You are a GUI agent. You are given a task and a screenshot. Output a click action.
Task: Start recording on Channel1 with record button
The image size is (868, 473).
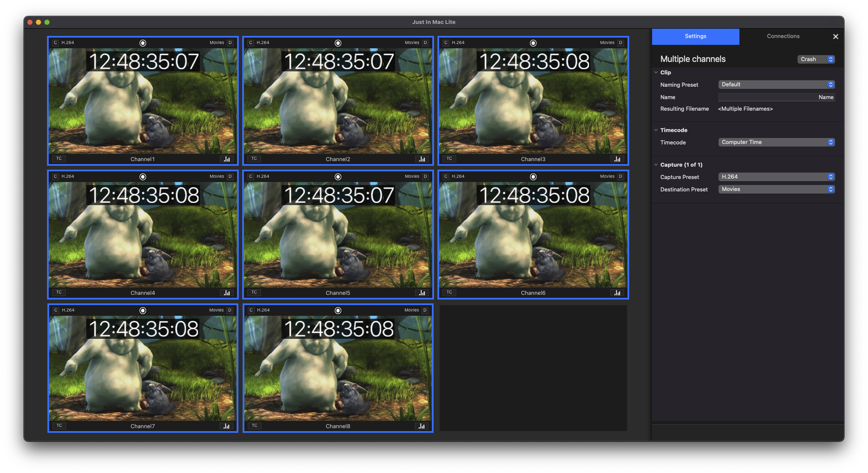pyautogui.click(x=143, y=43)
